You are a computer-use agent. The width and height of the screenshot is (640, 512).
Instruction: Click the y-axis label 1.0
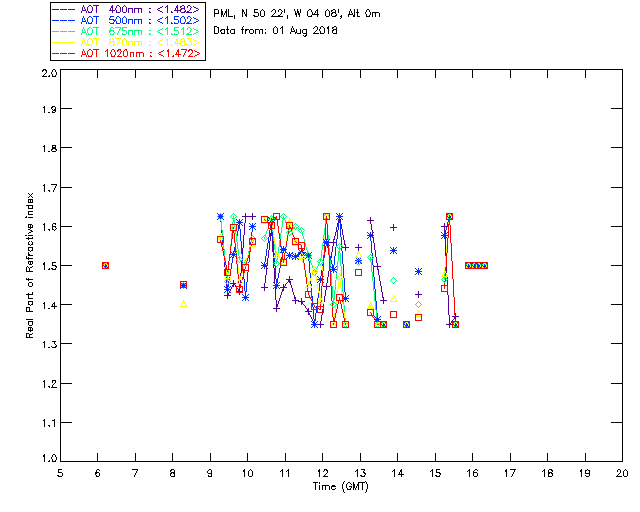coord(49,458)
